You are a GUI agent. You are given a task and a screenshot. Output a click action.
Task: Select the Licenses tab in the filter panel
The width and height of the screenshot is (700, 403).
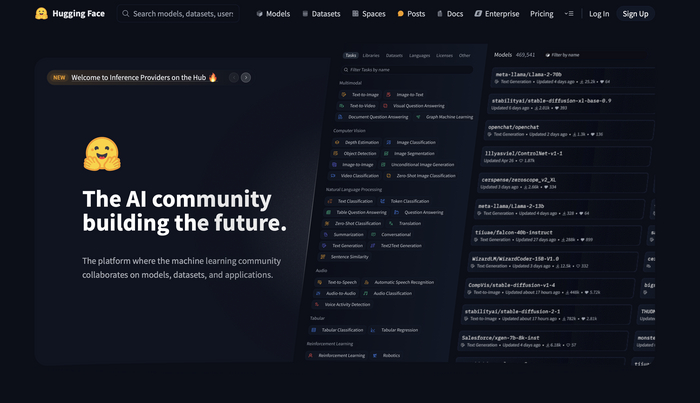click(444, 55)
